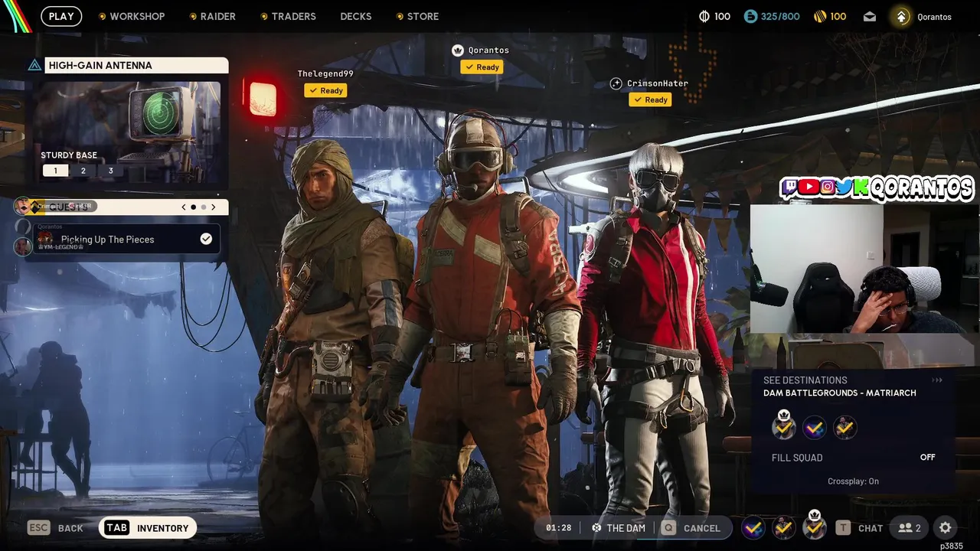Switch to the RAIDER tab
The width and height of the screenshot is (980, 551).
pos(218,16)
